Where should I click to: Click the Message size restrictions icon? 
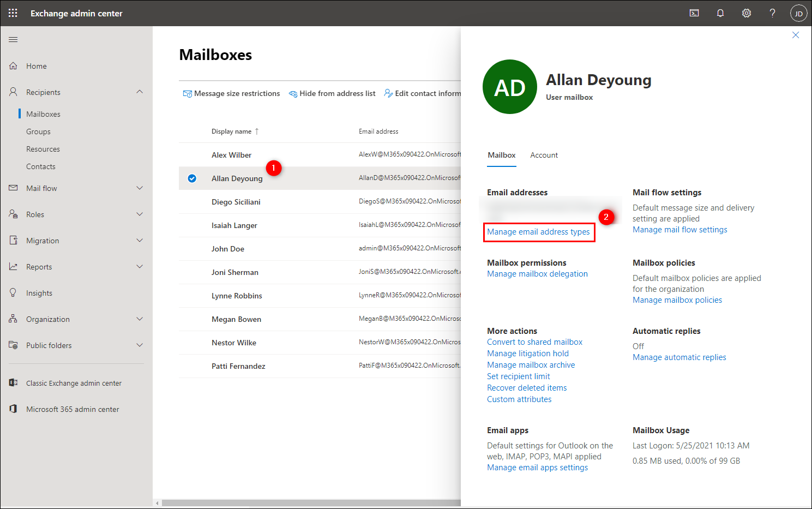point(188,94)
